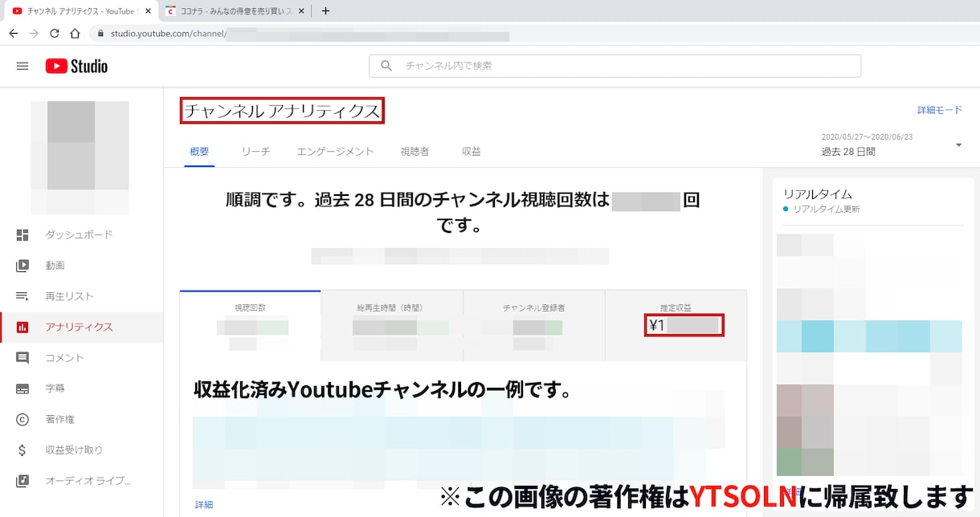Select the 視聴回数 metric card
This screenshot has height=517, width=980.
pos(250,326)
